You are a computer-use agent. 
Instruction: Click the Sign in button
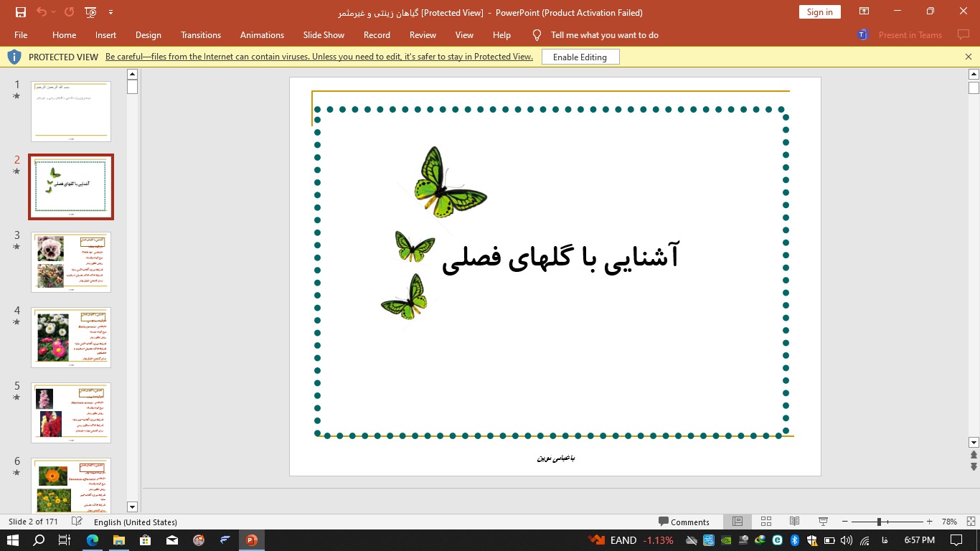click(x=819, y=11)
